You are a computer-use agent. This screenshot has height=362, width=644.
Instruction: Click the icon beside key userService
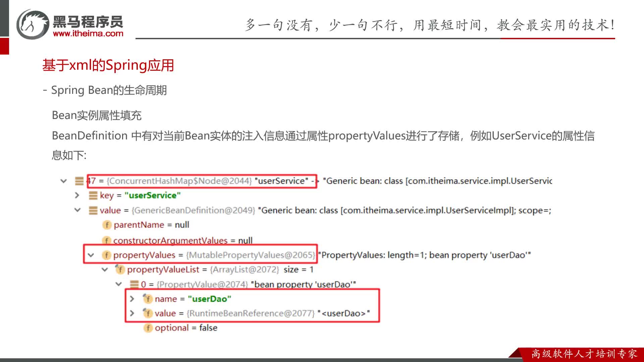93,195
